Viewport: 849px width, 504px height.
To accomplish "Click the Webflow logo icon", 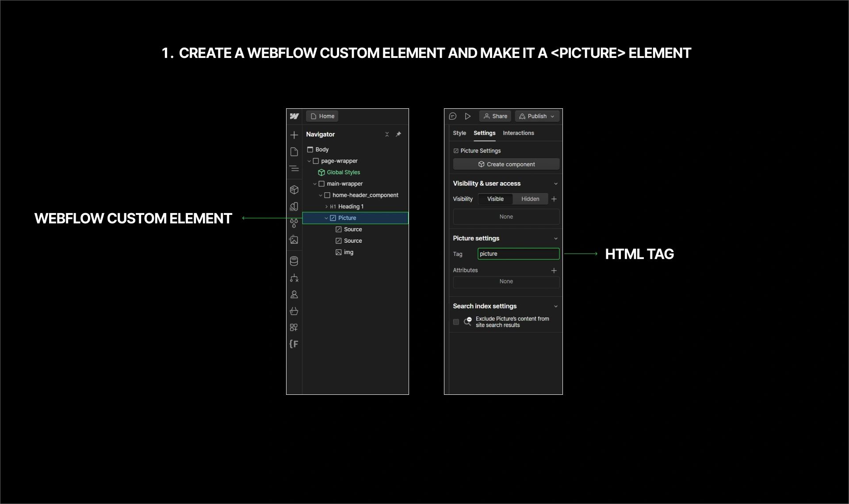I will [294, 116].
